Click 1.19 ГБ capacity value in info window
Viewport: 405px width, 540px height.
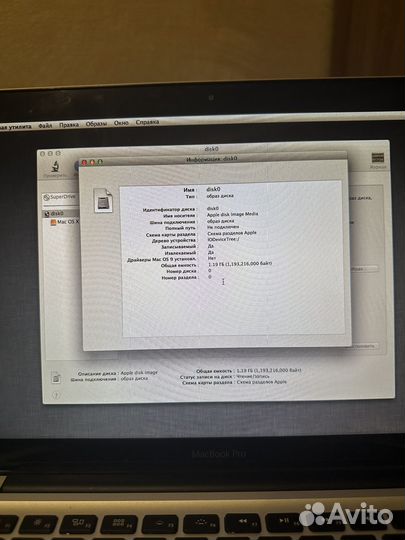coord(240,263)
